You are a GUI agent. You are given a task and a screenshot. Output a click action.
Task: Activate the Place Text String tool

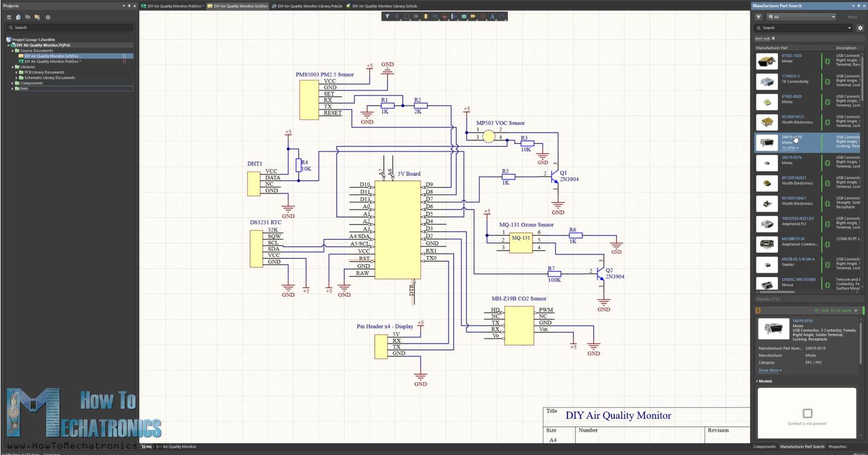pos(493,17)
